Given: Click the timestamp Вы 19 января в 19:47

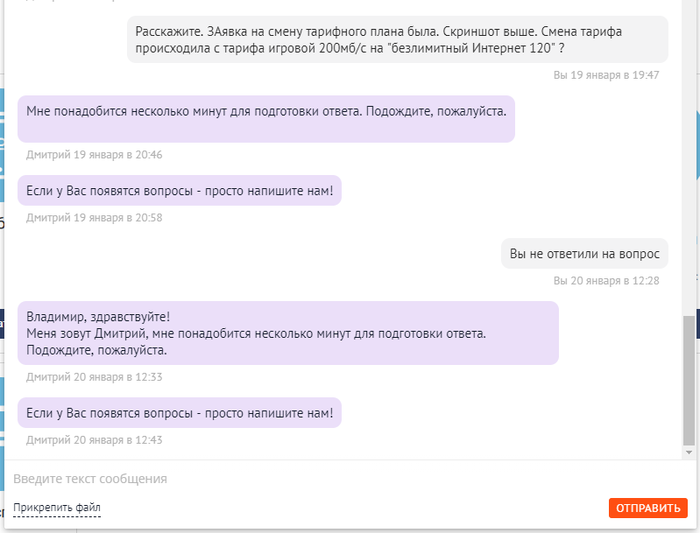Looking at the screenshot, I should (606, 75).
